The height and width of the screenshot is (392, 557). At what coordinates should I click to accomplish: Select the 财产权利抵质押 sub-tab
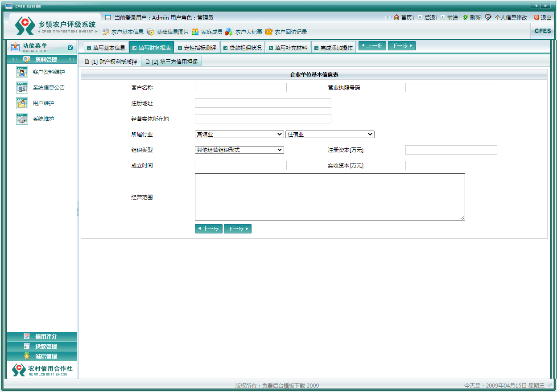point(111,62)
